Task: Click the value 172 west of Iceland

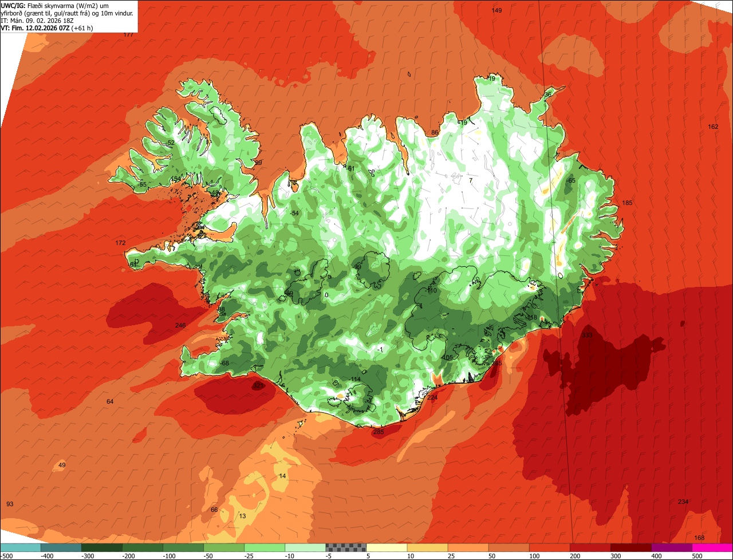Action: point(120,243)
